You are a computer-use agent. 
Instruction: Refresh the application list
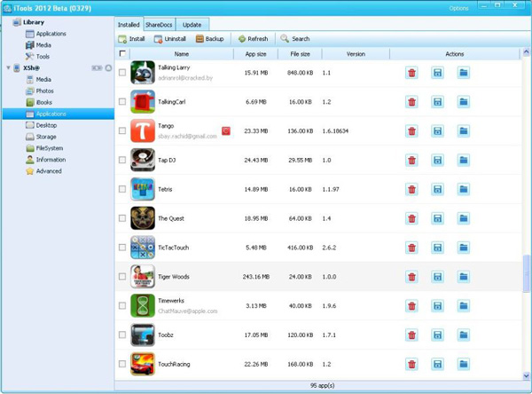tap(253, 39)
